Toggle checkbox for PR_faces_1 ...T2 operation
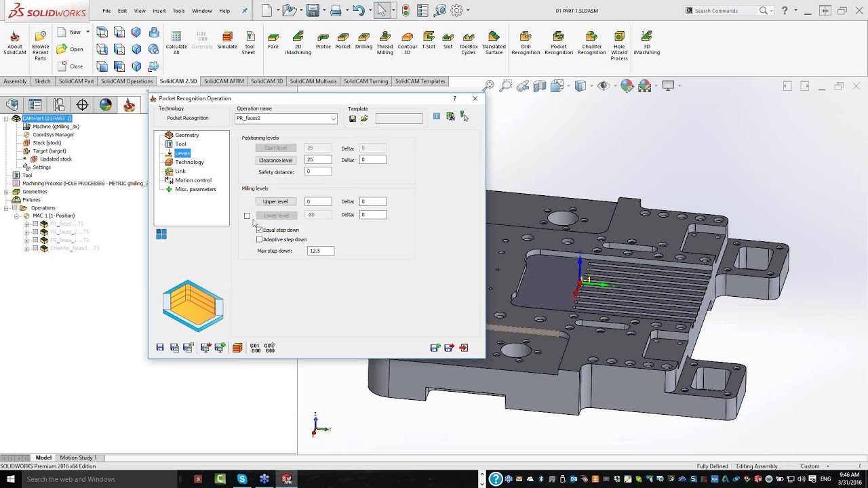This screenshot has height=488, width=868. (x=35, y=240)
